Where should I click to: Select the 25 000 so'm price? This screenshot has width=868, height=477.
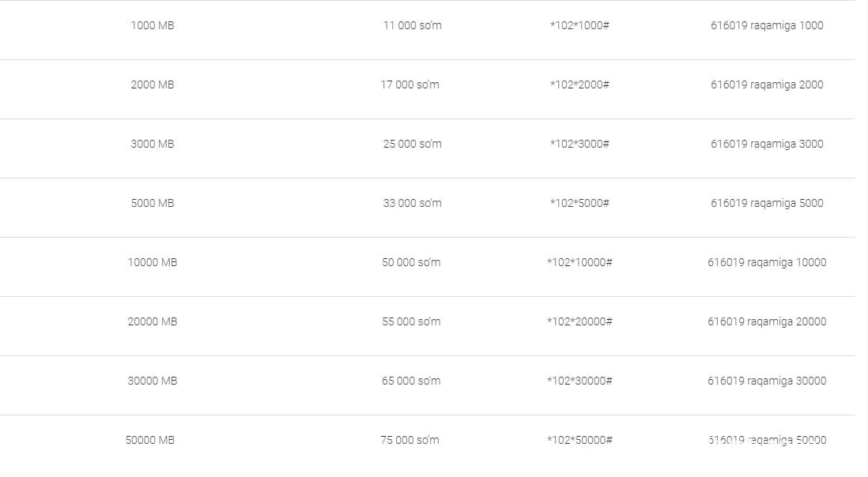(412, 144)
